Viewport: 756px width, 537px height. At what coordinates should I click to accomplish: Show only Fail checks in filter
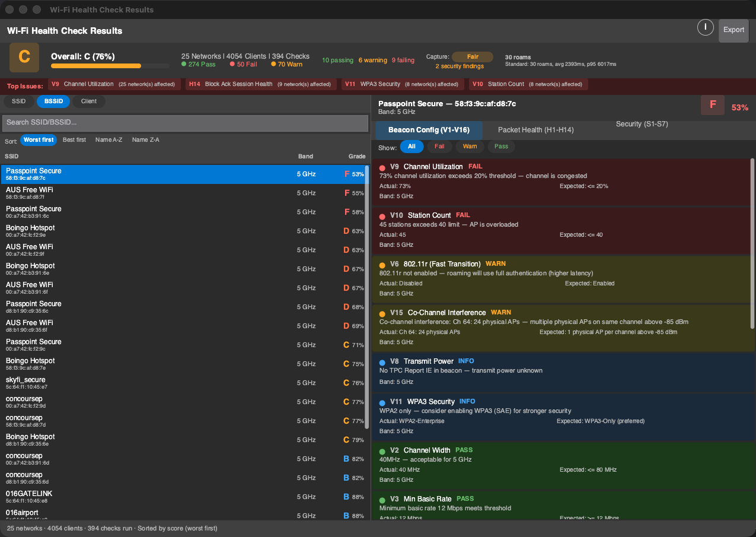[439, 147]
